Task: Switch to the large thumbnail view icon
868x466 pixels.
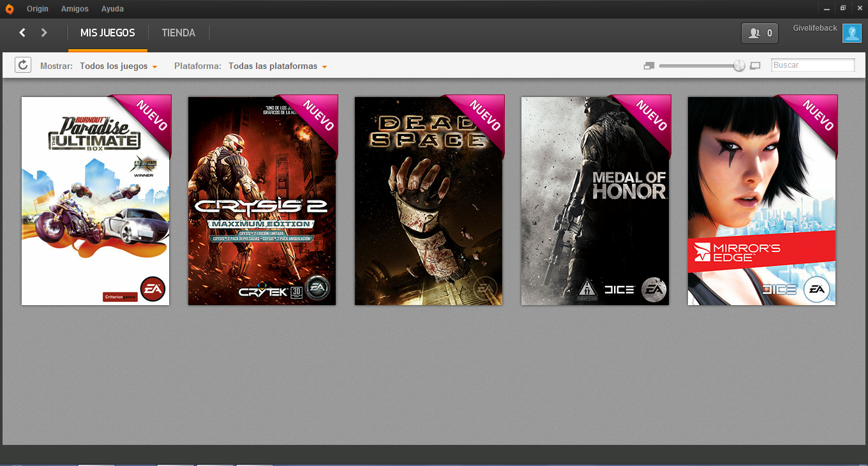Action: (755, 66)
